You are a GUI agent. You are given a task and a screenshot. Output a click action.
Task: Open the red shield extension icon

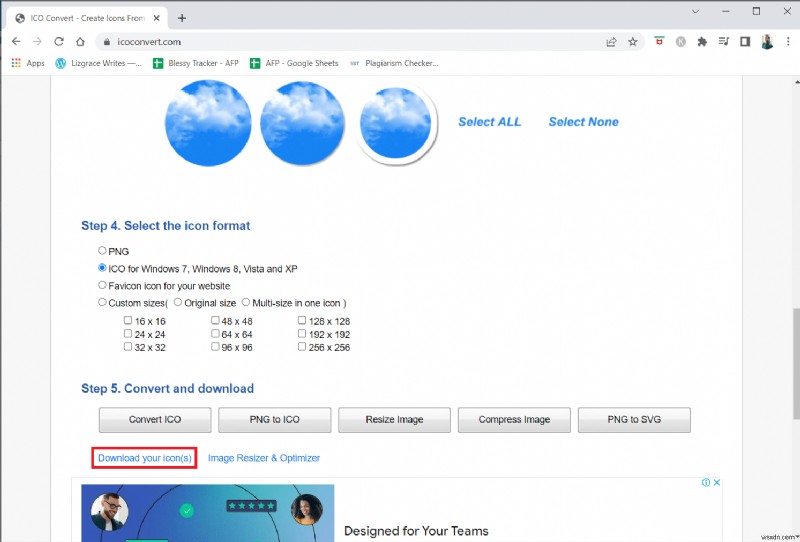coord(659,42)
